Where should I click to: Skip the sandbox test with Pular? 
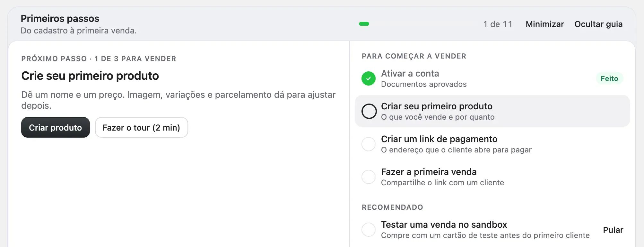click(x=613, y=230)
